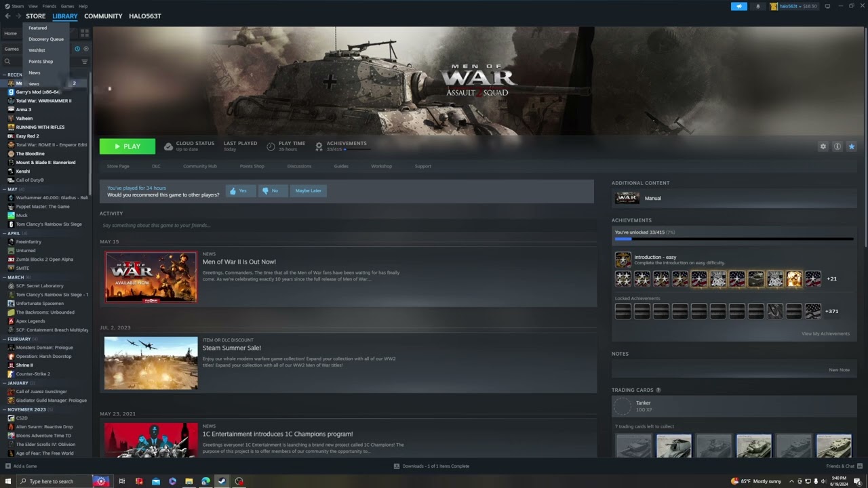Open the Workshop link
This screenshot has width=868, height=488.
click(x=381, y=166)
